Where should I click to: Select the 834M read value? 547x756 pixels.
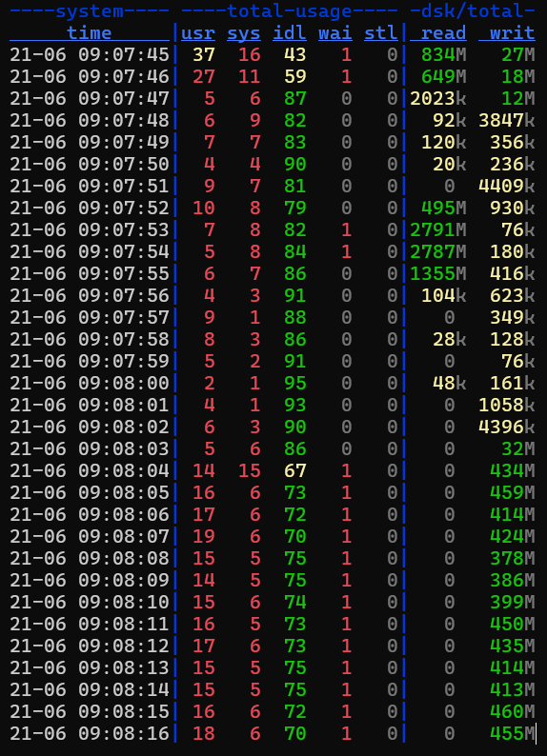tap(443, 54)
